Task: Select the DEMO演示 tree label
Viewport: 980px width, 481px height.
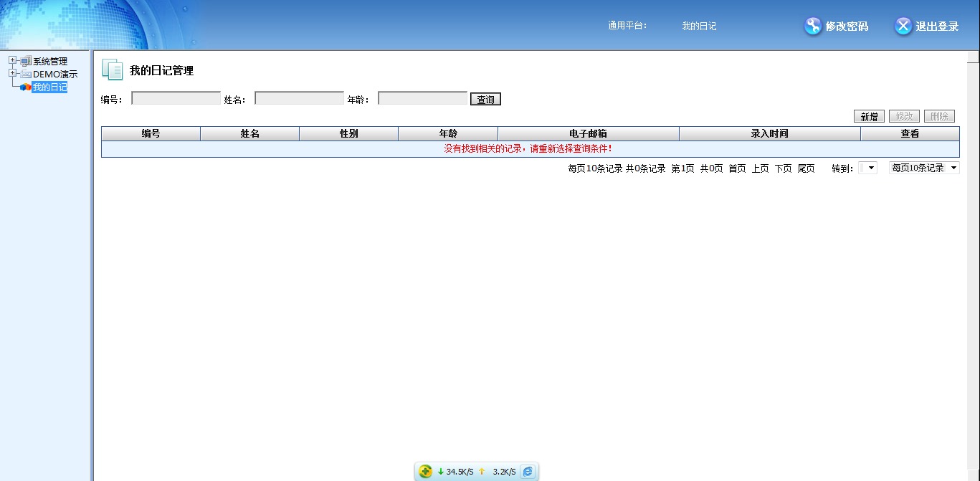Action: (x=55, y=74)
